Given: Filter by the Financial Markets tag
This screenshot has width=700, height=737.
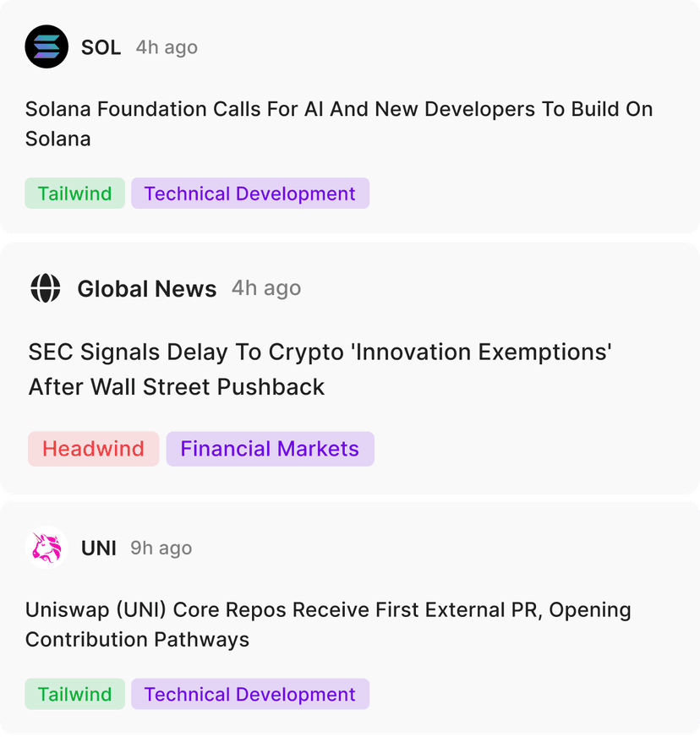Looking at the screenshot, I should (x=270, y=449).
